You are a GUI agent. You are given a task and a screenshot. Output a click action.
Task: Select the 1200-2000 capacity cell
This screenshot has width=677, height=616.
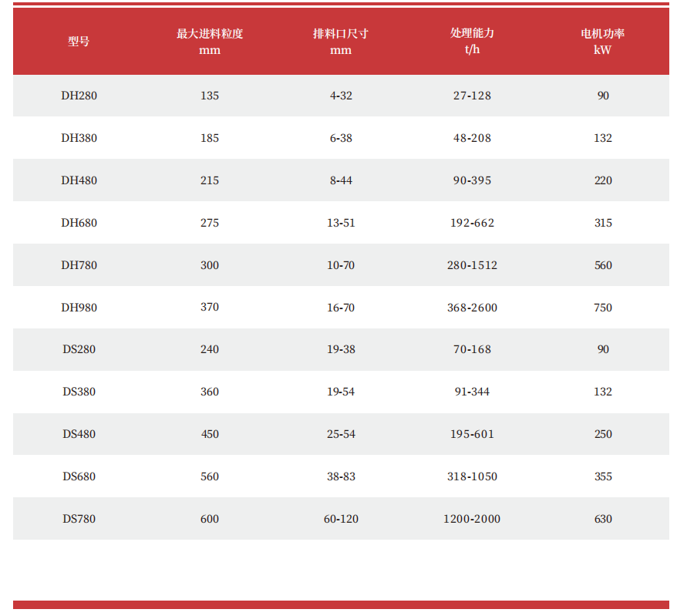472,519
